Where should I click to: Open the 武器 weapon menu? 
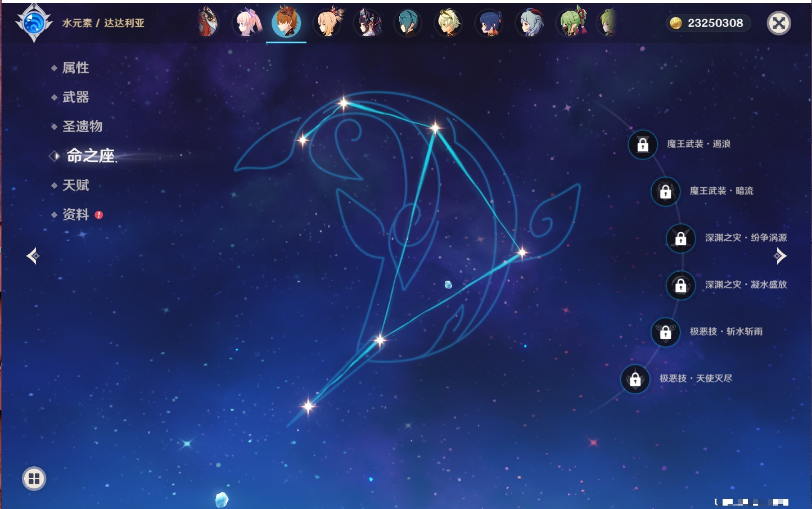tap(75, 97)
